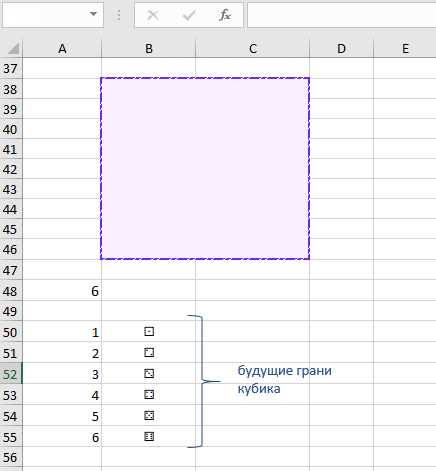Click the pink dashed rectangle shape
Image resolution: width=436 pixels, height=471 pixels.
pos(205,168)
